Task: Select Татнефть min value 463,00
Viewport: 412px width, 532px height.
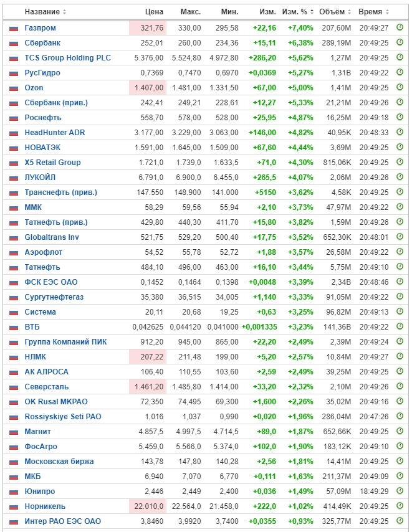Action: 227,267
